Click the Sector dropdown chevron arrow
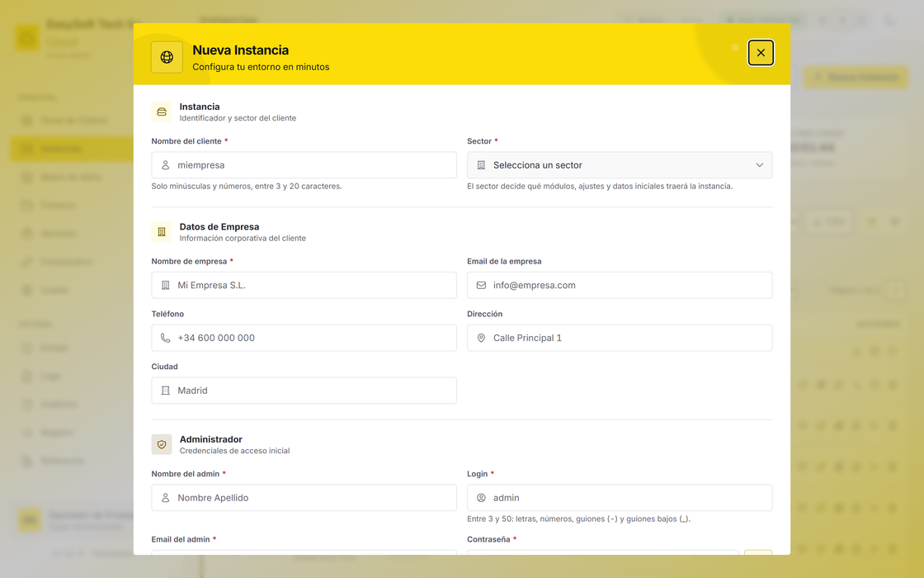 coord(760,165)
